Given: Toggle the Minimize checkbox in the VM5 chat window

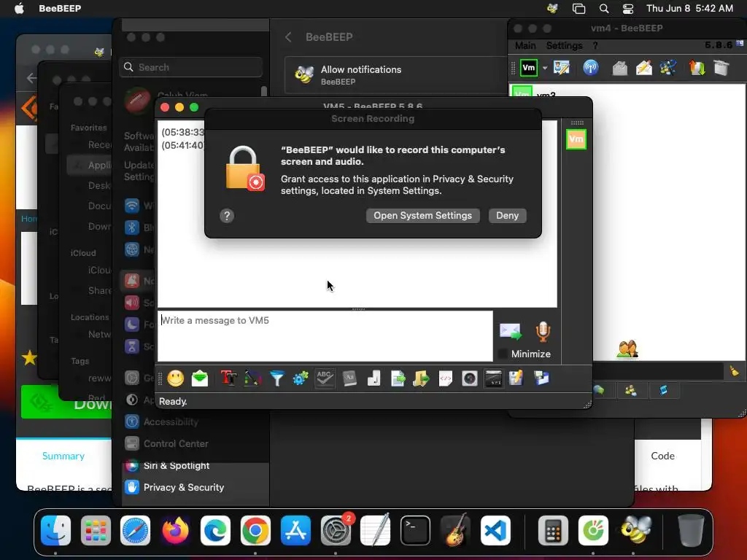Looking at the screenshot, I should tap(502, 354).
